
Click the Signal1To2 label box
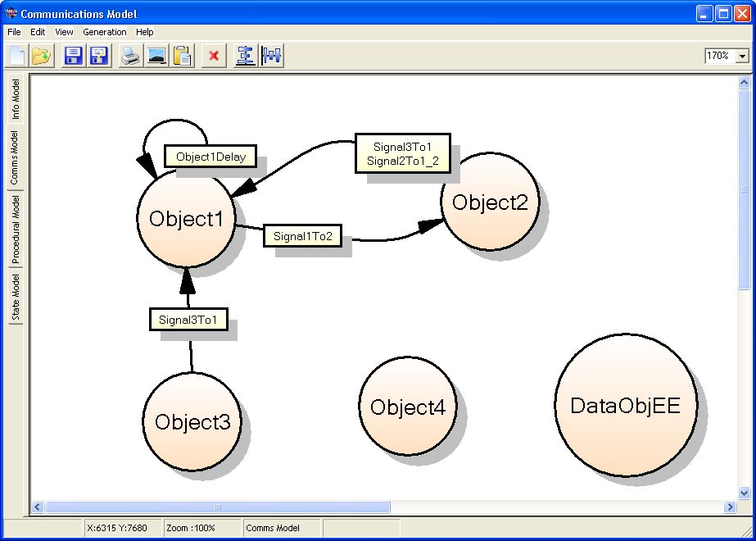[302, 236]
